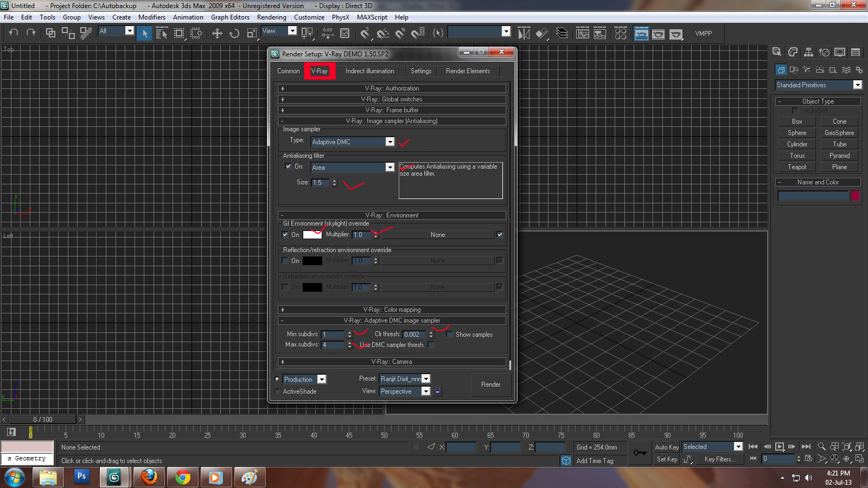Toggle GI Environment skylight On checkbox
Image resolution: width=868 pixels, height=488 pixels.
point(285,235)
